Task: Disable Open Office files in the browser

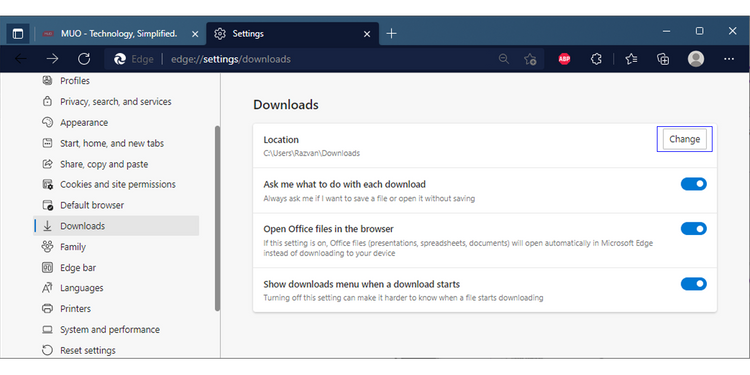Action: tap(694, 229)
